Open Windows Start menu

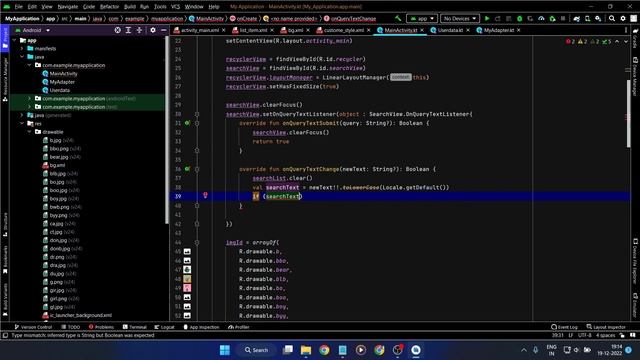click(224, 350)
